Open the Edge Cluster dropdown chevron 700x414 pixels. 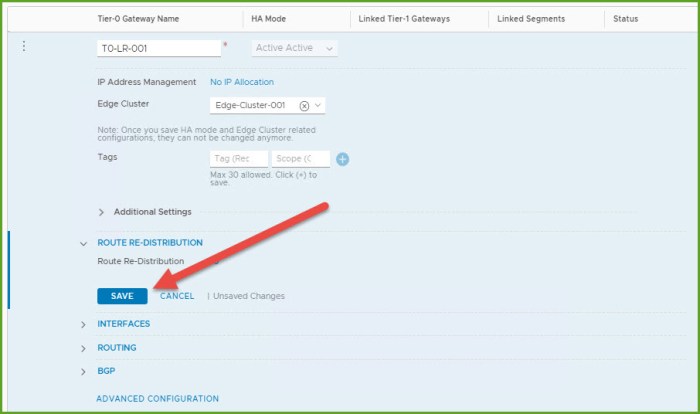tap(318, 105)
